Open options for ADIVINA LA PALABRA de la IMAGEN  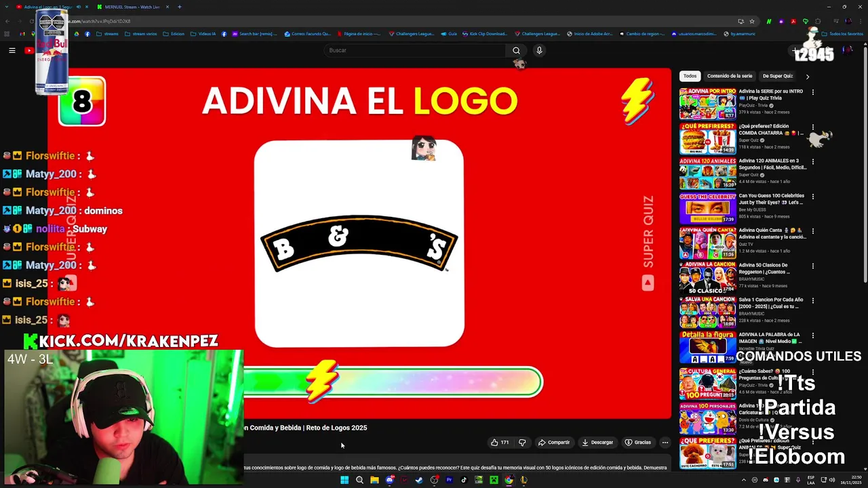tap(813, 335)
